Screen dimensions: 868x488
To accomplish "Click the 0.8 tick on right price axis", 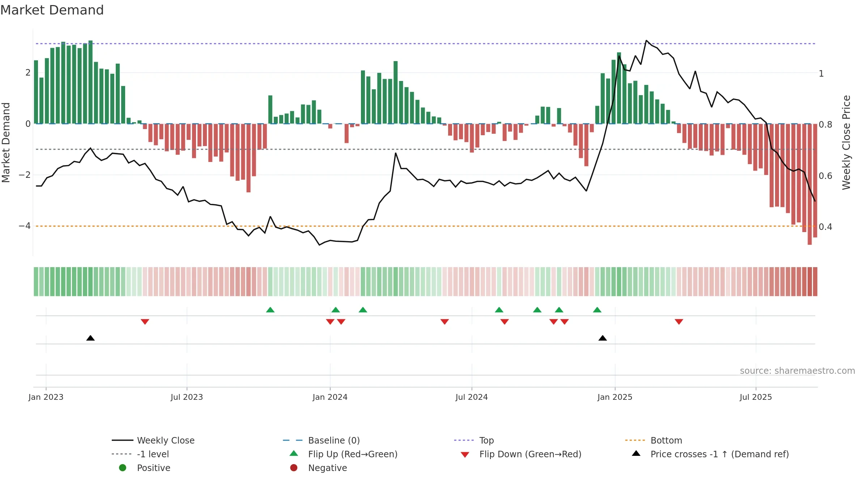I will coord(825,124).
